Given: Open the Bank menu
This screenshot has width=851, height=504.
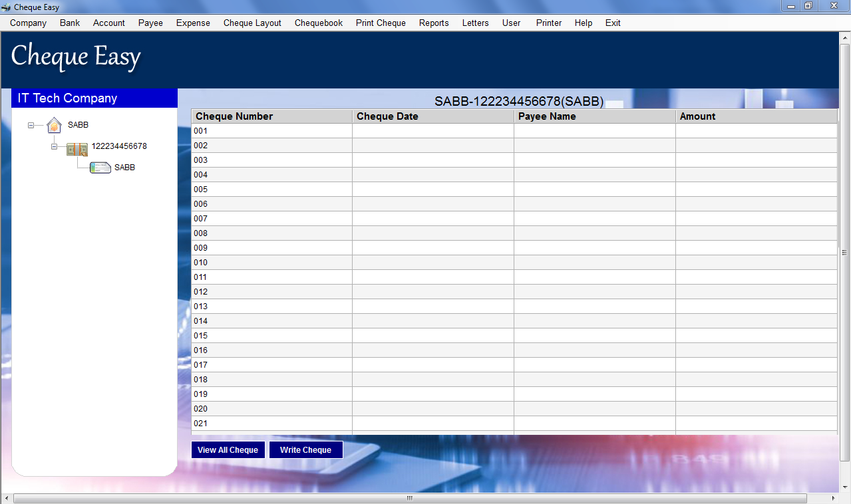Looking at the screenshot, I should click(69, 23).
